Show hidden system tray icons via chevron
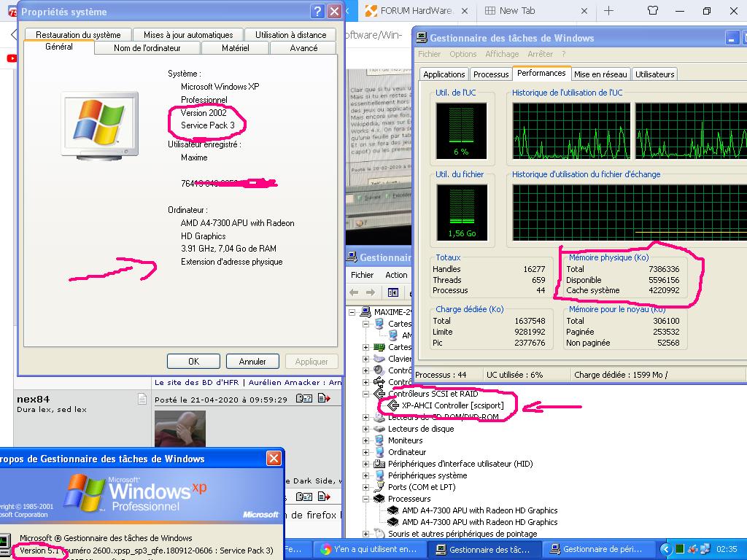 [665, 548]
